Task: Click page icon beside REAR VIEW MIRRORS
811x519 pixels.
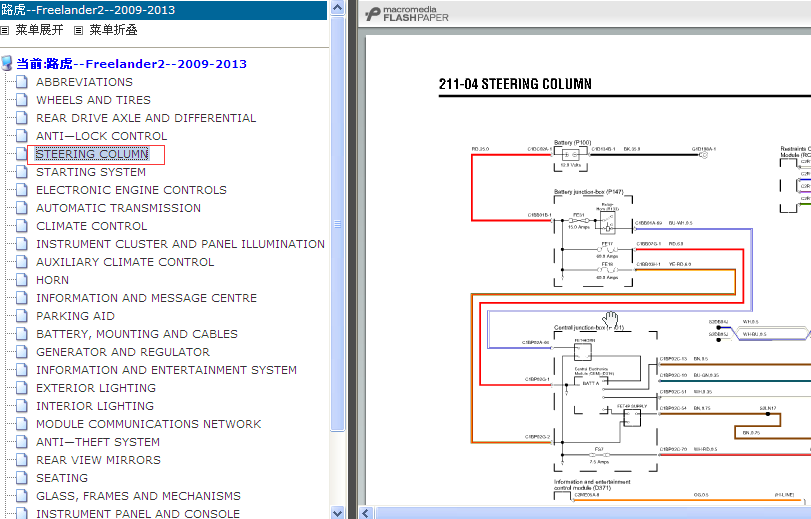Action: coord(22,460)
